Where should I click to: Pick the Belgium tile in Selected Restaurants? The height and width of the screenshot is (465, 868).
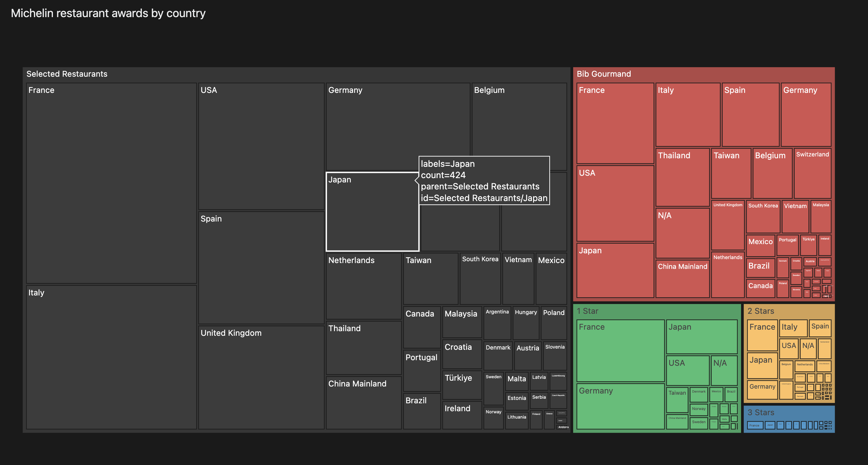pyautogui.click(x=519, y=127)
